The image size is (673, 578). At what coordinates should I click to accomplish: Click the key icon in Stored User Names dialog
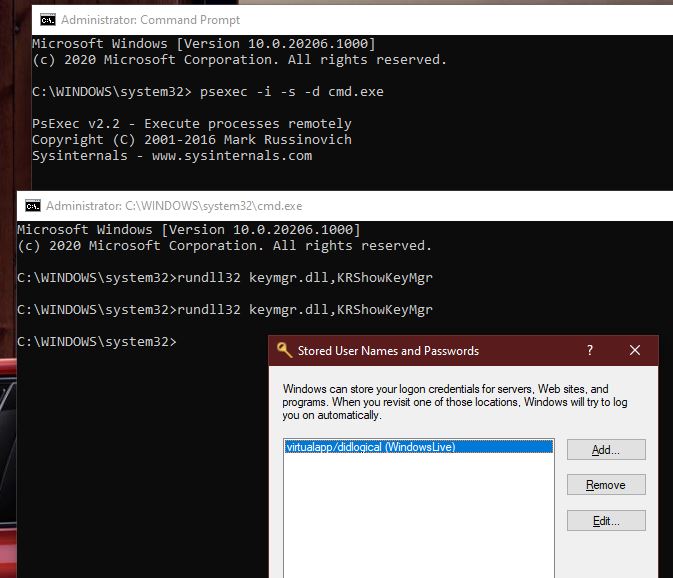click(284, 350)
